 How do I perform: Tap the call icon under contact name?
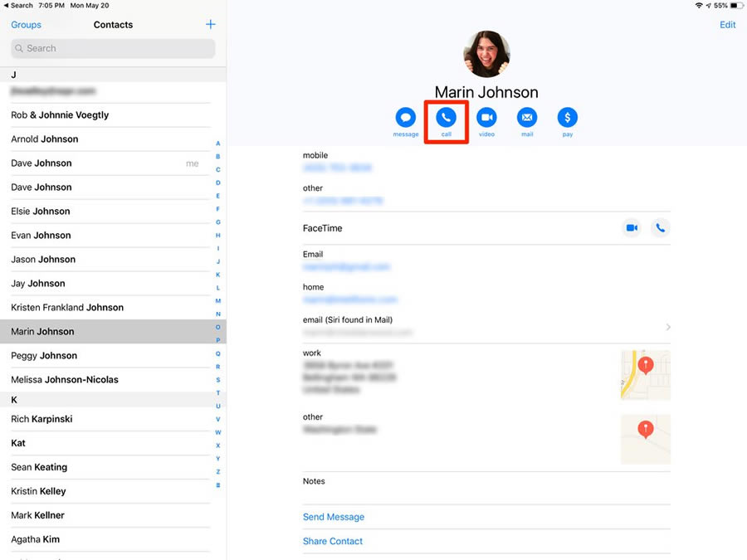[x=446, y=118]
